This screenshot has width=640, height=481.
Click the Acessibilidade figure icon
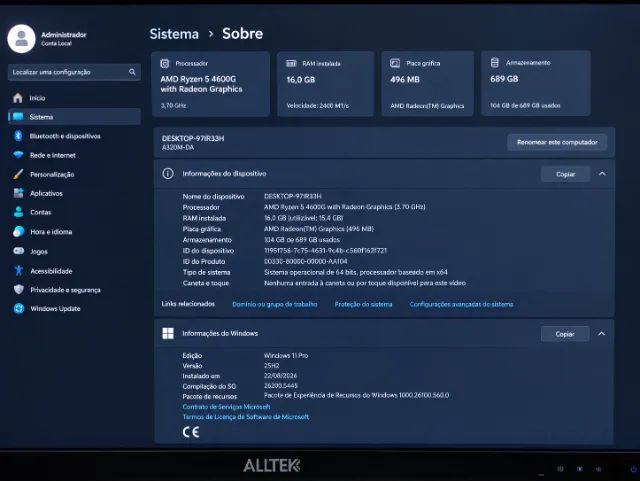(18, 270)
